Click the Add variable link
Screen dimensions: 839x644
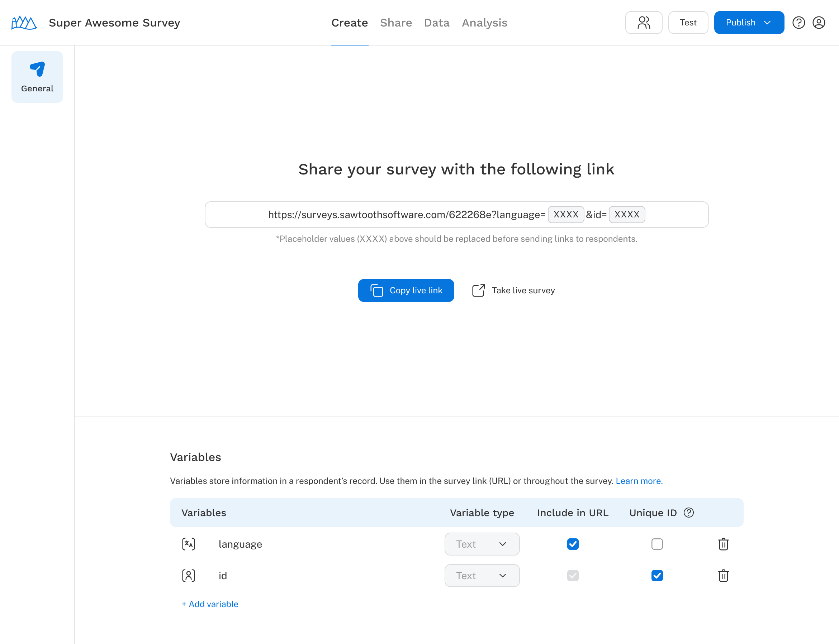209,604
